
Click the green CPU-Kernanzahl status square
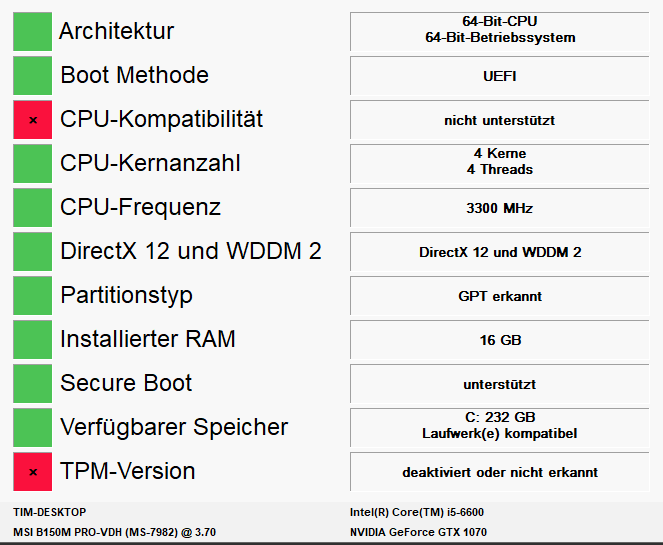pyautogui.click(x=33, y=163)
